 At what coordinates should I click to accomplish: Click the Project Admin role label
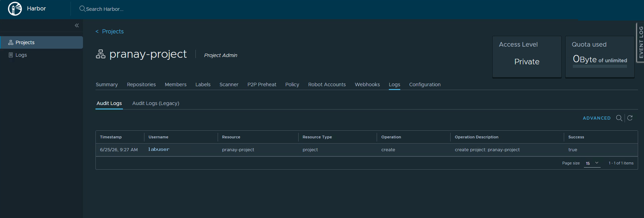coord(221,55)
